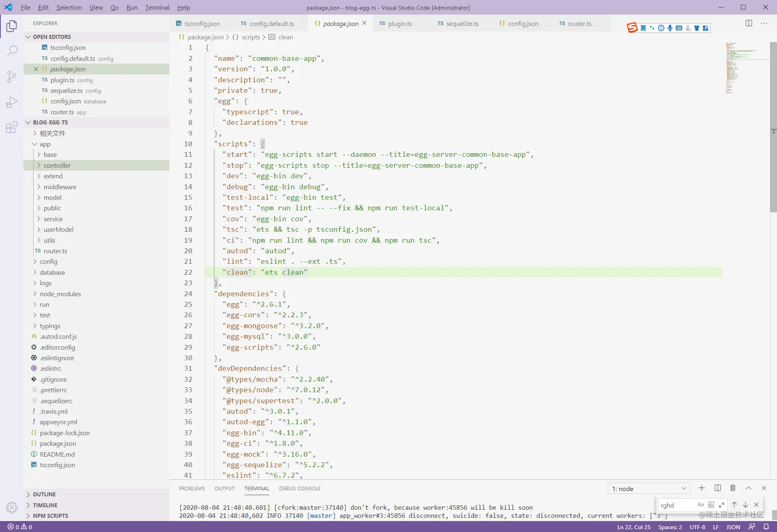Viewport: 777px width, 532px height.
Task: Expand the Timeline section
Action: [96, 505]
